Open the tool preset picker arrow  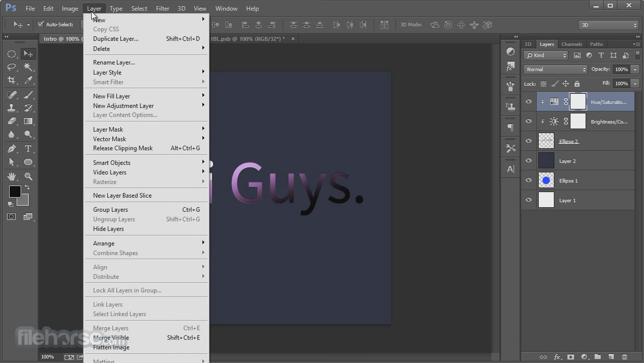[x=29, y=25]
